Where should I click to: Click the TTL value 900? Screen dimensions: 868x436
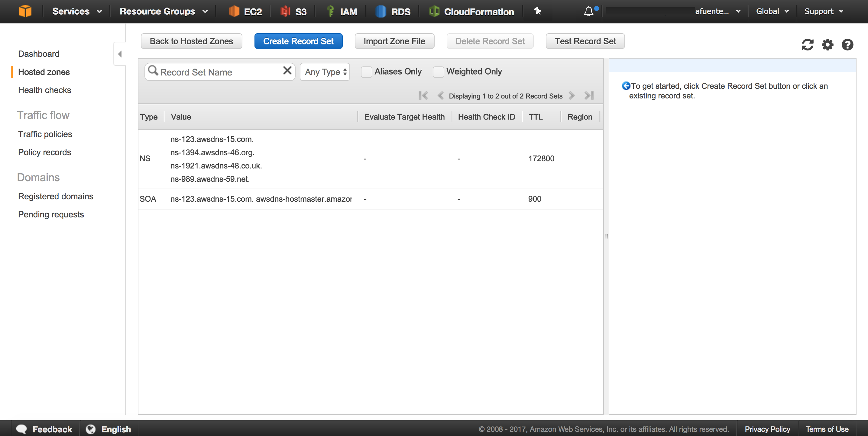click(x=535, y=199)
